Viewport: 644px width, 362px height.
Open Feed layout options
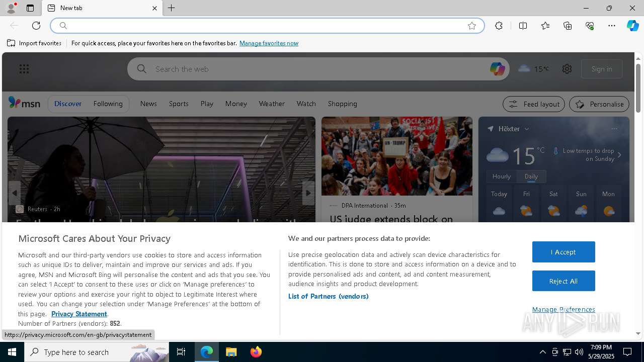(x=533, y=104)
